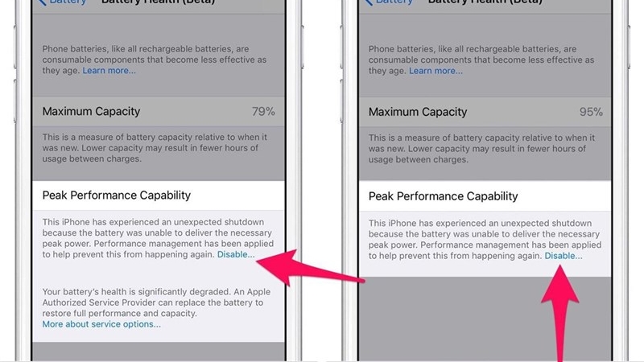The width and height of the screenshot is (644, 362).
Task: Click unexpected shutdown text on the 95% phone
Action: tap(485, 239)
